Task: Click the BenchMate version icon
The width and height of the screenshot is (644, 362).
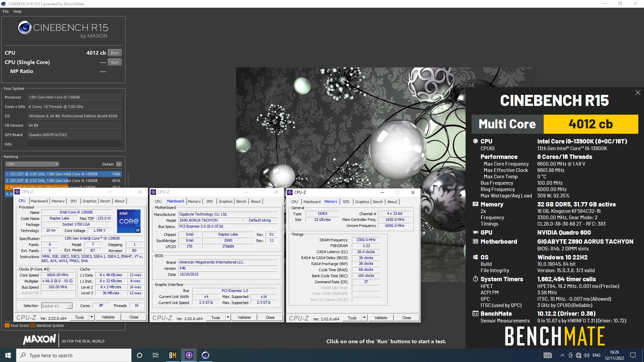Action: [475, 314]
